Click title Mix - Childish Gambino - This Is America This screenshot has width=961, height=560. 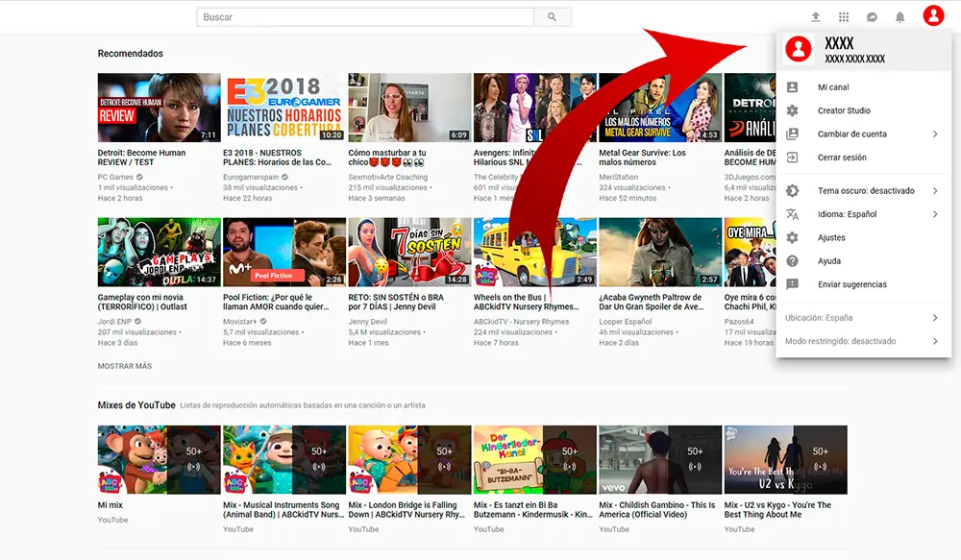click(x=657, y=510)
